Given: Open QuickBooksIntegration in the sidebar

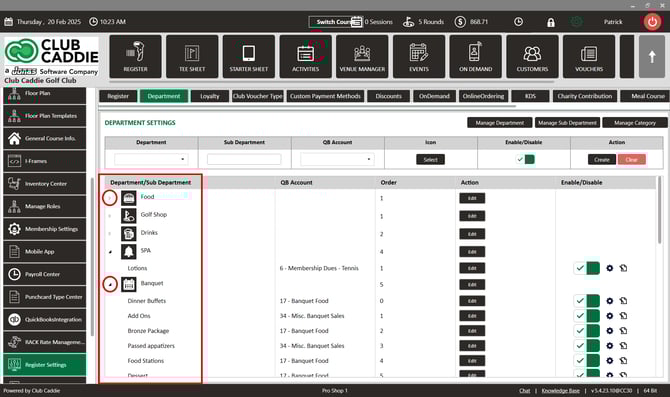Looking at the screenshot, I should click(x=44, y=319).
